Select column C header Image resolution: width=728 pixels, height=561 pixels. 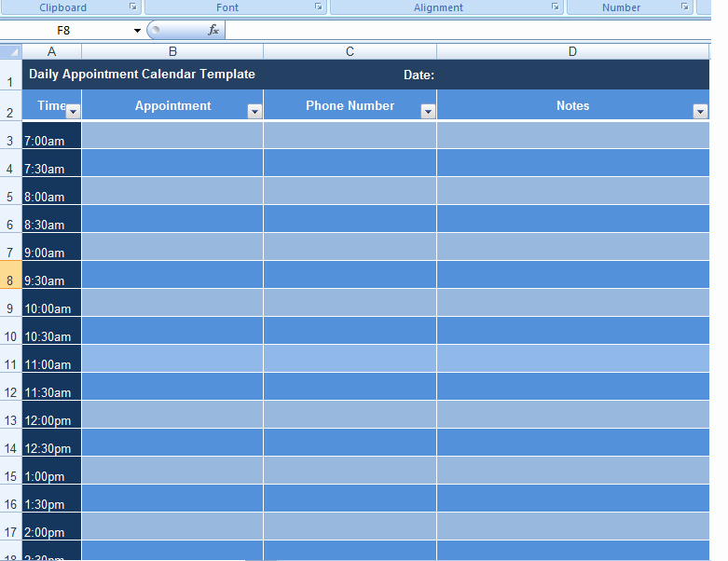[x=350, y=51]
